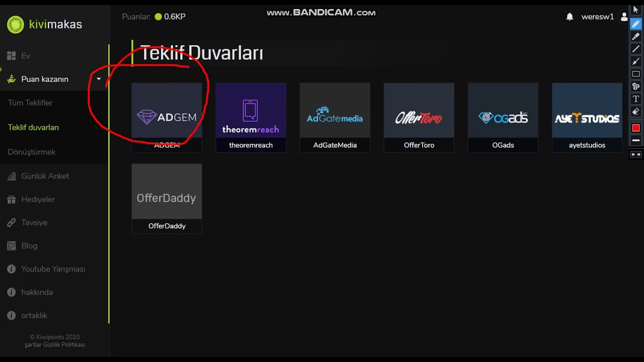Screen dimensions: 644x362
Task: Select the Bandicam arrow tool
Action: click(x=636, y=61)
